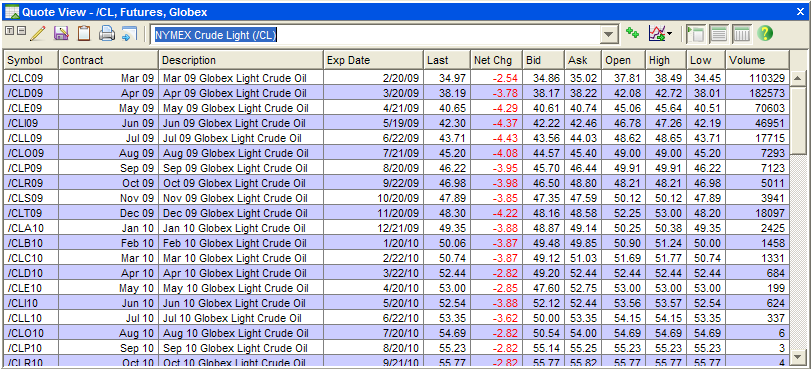Click the quote view window title icon
Viewport: 811px width, 369px height.
(x=11, y=11)
